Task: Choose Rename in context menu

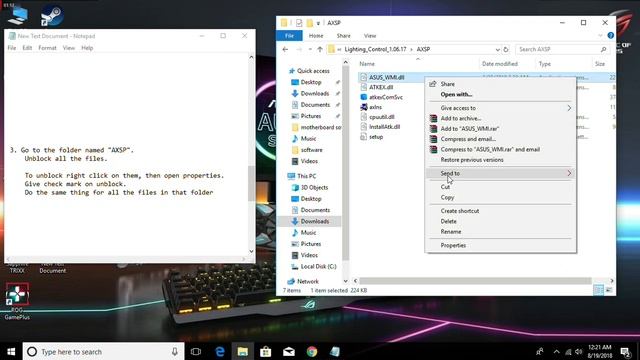Action: pyautogui.click(x=451, y=232)
